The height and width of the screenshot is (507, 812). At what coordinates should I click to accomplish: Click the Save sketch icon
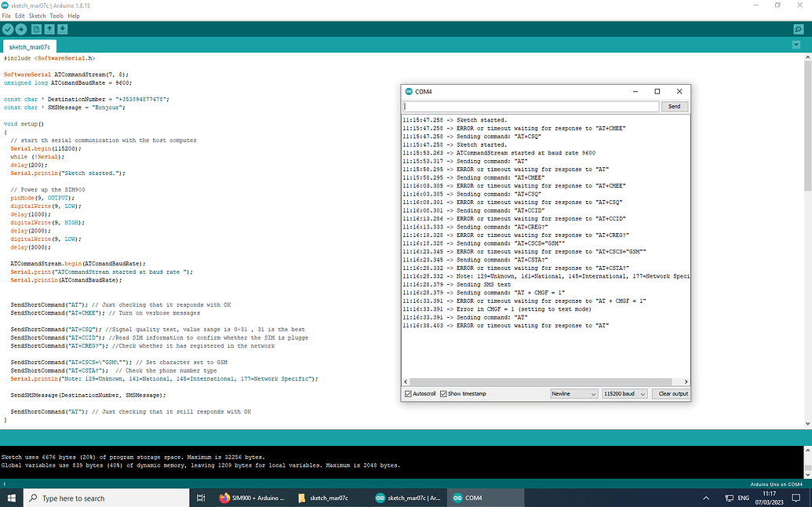[x=63, y=29]
